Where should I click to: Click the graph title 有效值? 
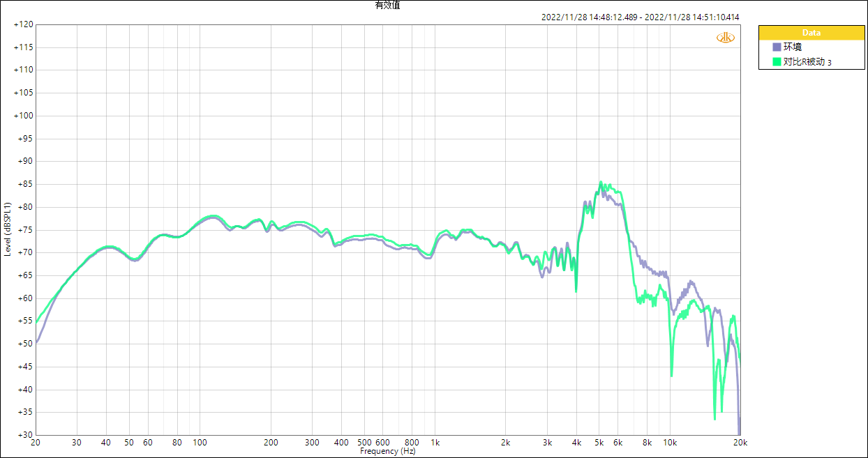point(388,5)
